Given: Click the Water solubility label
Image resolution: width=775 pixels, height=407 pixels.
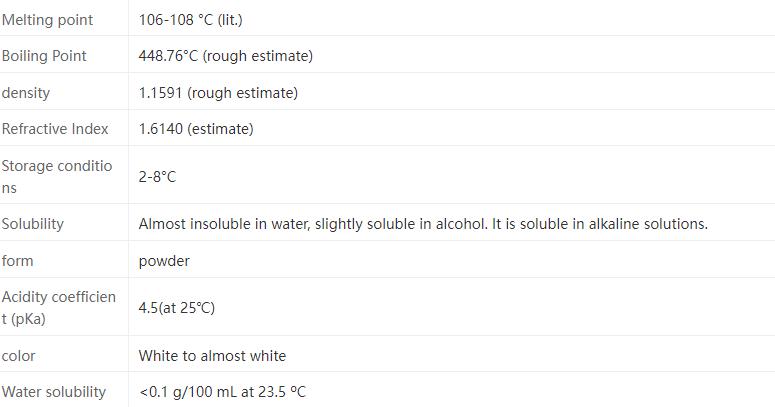Looking at the screenshot, I should 54,392.
